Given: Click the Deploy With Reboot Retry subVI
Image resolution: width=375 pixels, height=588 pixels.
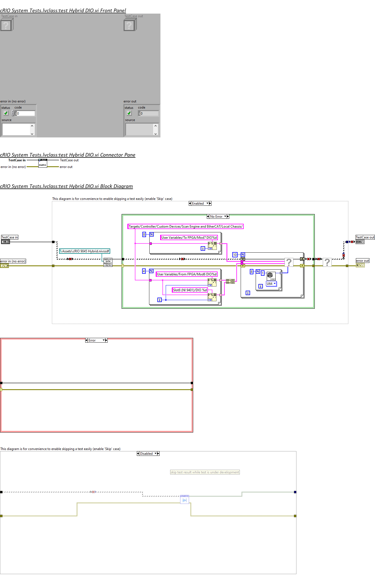Looking at the screenshot, I should 108,262.
